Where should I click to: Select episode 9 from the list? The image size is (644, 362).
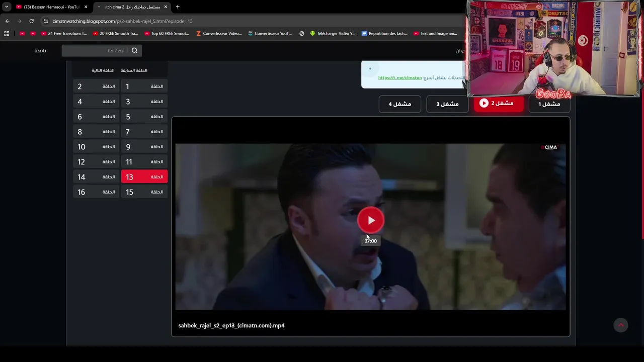click(x=144, y=147)
